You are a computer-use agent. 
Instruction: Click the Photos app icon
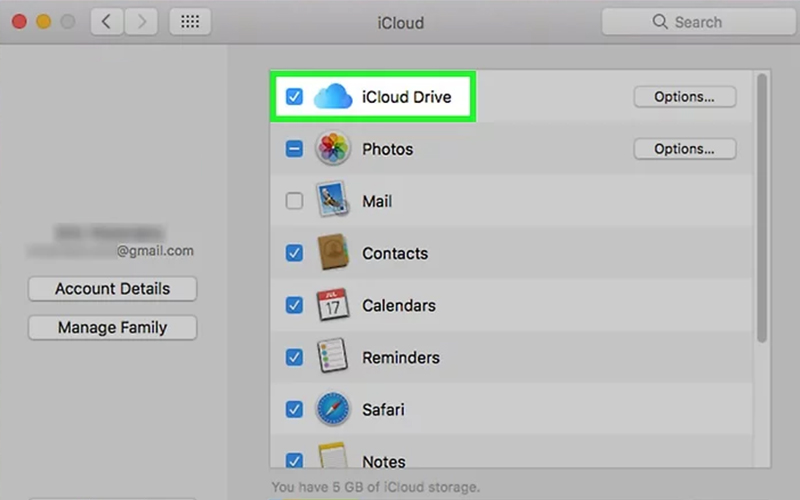[x=333, y=149]
